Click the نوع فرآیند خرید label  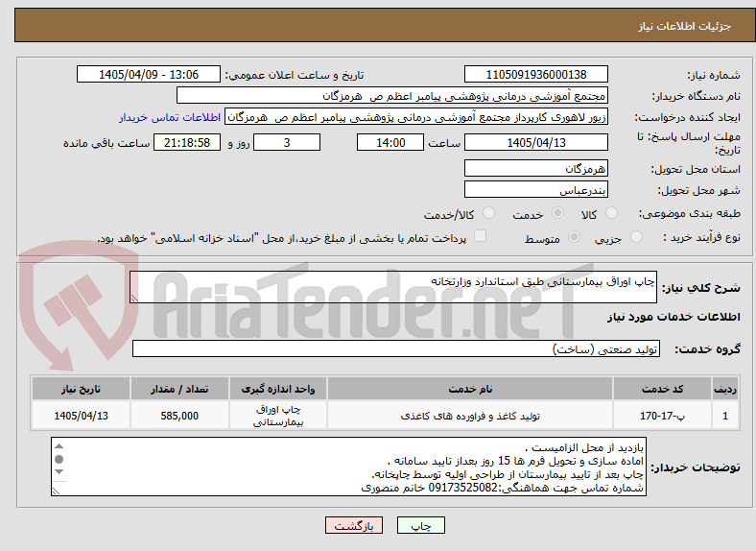pos(702,237)
